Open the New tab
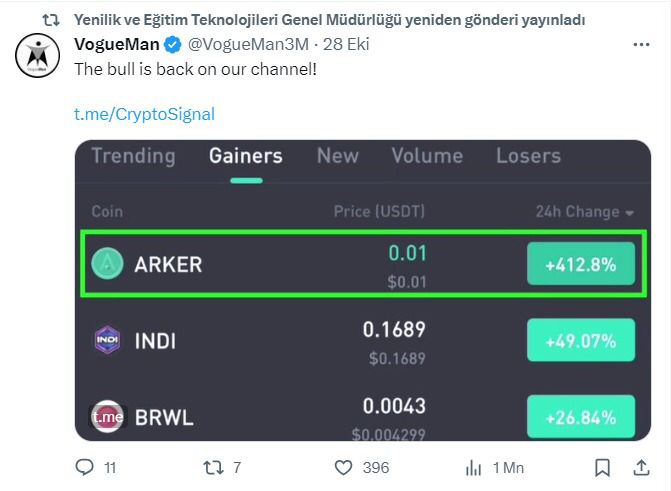Viewport: 671px width, 491px height. coord(337,156)
